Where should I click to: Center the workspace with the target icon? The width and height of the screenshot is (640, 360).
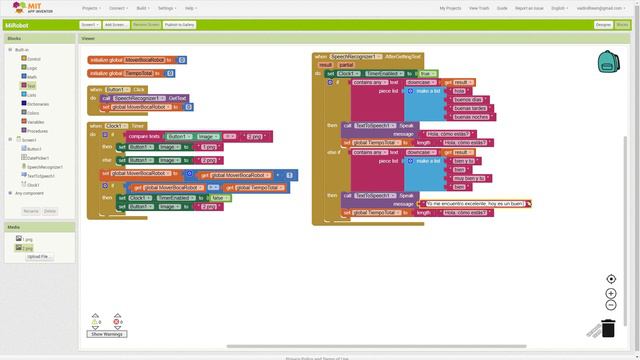[x=611, y=279]
